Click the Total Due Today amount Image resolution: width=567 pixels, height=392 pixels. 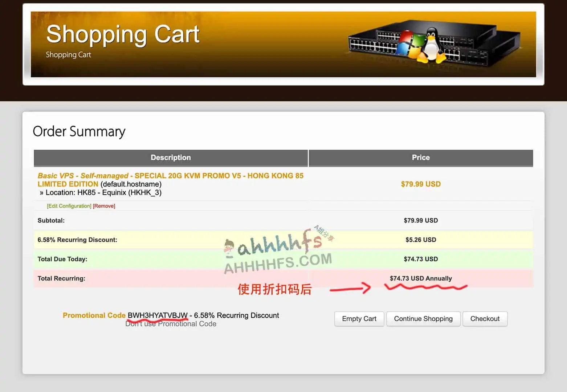(x=420, y=259)
